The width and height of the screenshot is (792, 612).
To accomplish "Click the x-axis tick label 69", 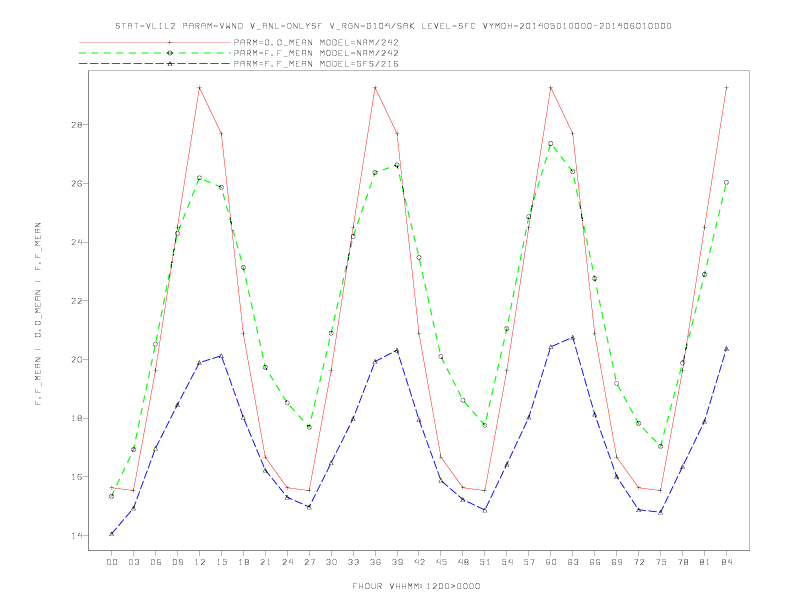I will (617, 562).
